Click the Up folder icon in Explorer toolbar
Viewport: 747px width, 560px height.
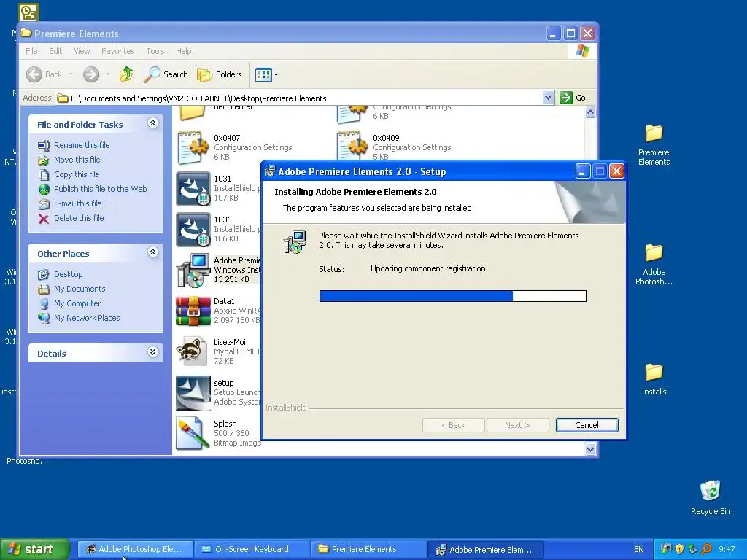[125, 74]
